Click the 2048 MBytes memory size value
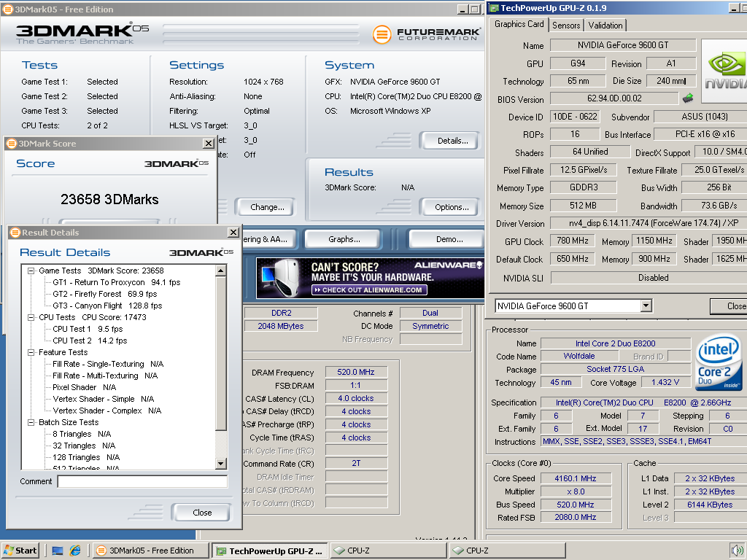 281,326
